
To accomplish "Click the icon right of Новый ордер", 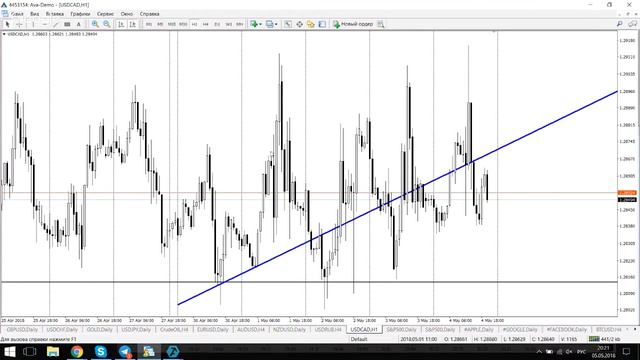I will tap(380, 24).
